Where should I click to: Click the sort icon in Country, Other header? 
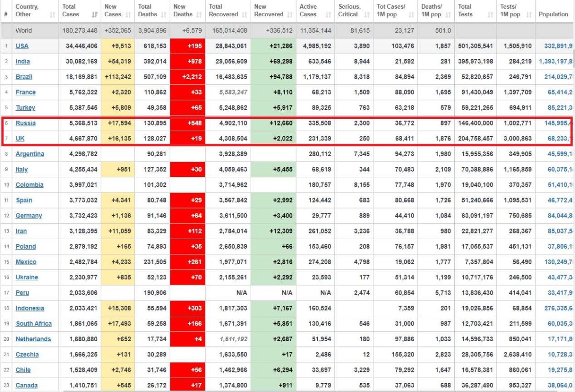[52, 15]
